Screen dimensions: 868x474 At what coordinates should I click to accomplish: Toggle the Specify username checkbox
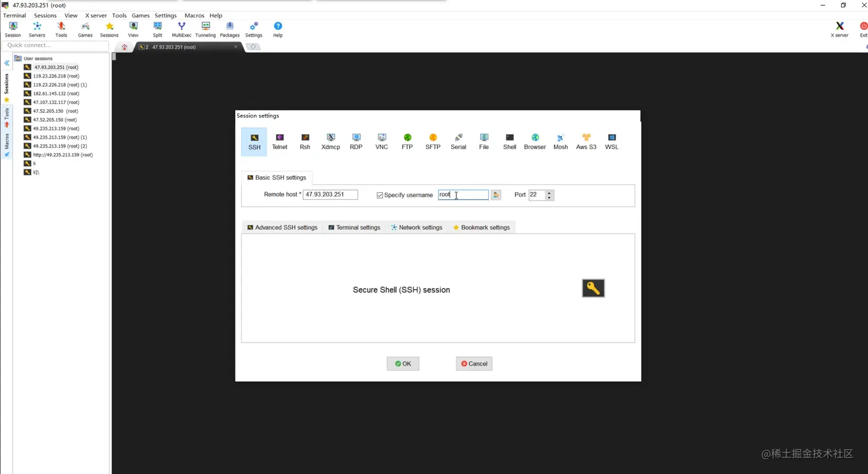tap(379, 195)
